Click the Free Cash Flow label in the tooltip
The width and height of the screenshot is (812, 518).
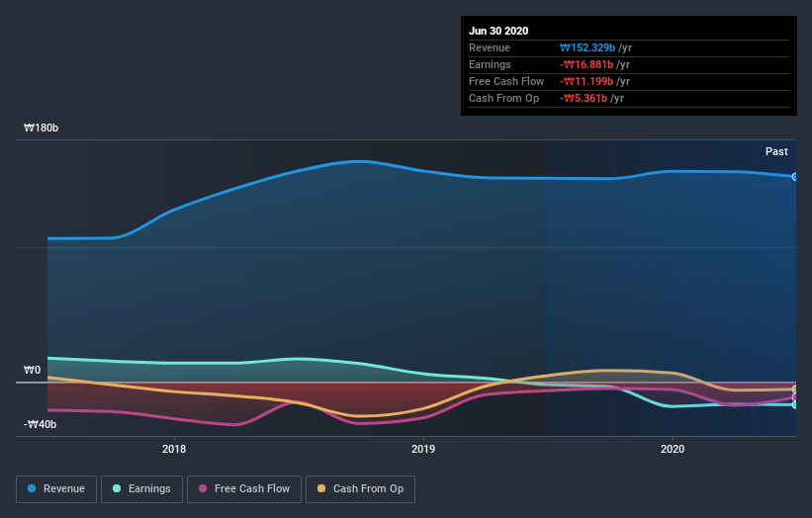(506, 81)
